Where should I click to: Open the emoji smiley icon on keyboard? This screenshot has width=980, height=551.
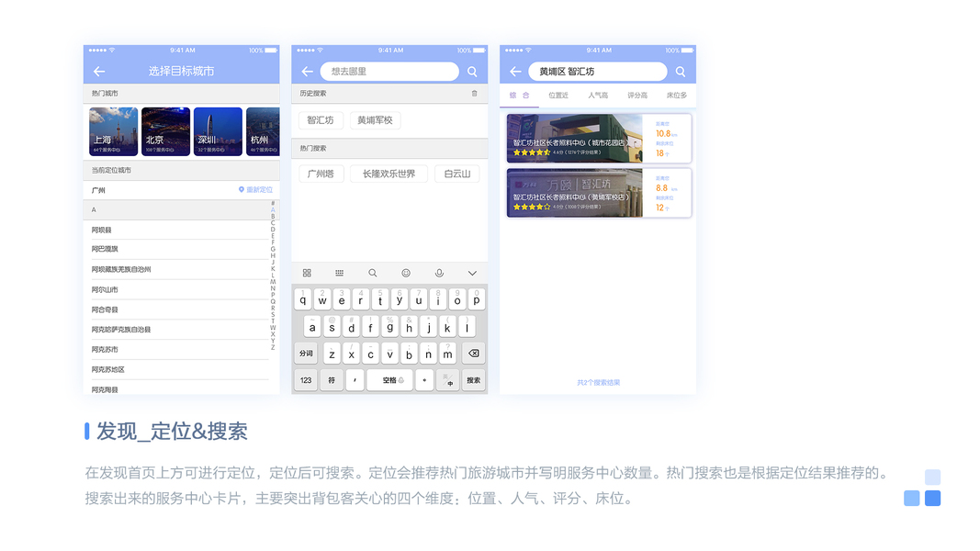[x=406, y=273]
